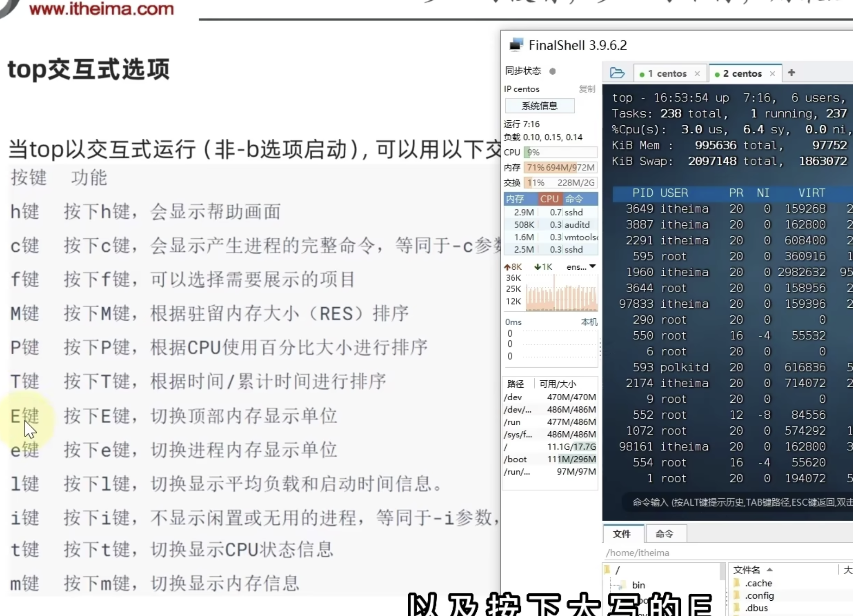Select the vmtools process row

(x=551, y=237)
